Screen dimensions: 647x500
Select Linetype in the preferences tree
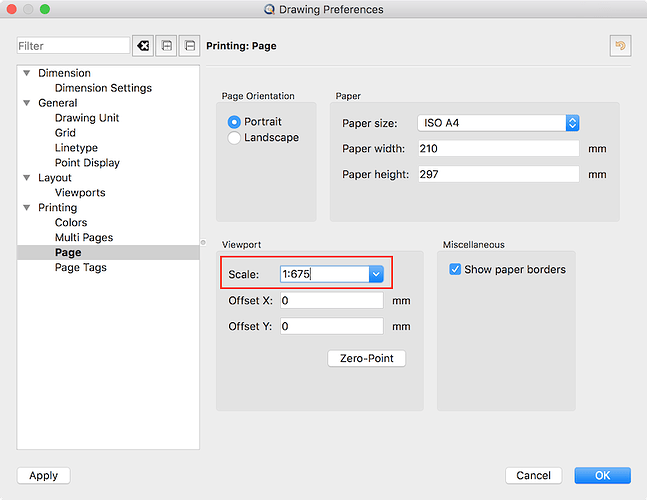(x=76, y=148)
